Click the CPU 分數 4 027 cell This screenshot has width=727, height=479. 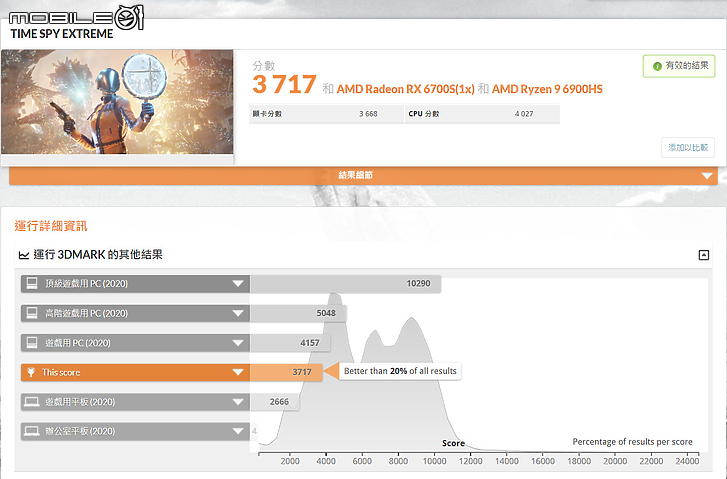483,114
